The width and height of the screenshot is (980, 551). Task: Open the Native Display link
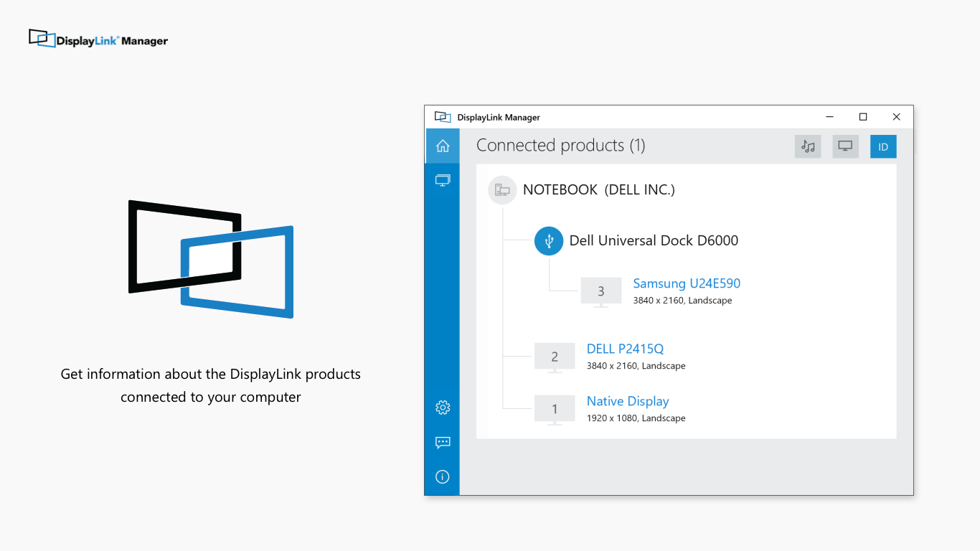[x=628, y=401]
